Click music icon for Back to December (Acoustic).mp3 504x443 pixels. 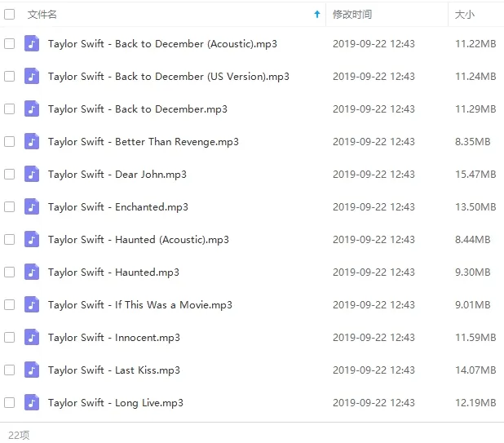click(32, 43)
